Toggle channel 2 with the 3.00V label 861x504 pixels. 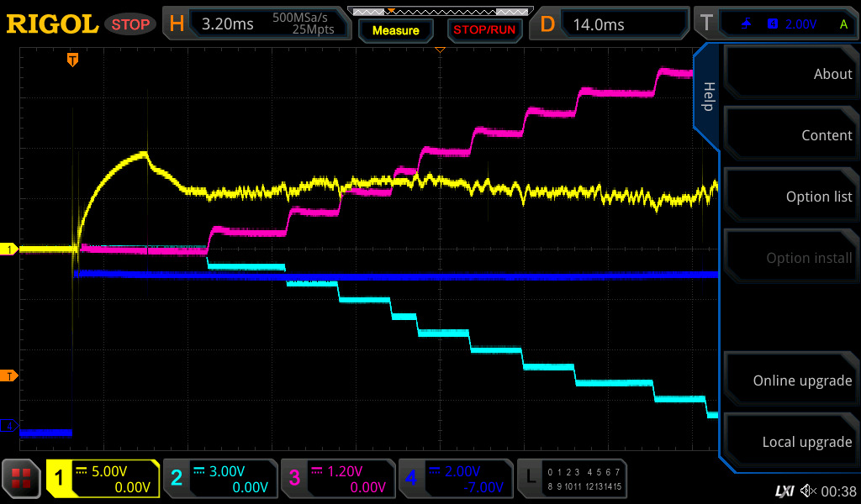pyautogui.click(x=219, y=479)
